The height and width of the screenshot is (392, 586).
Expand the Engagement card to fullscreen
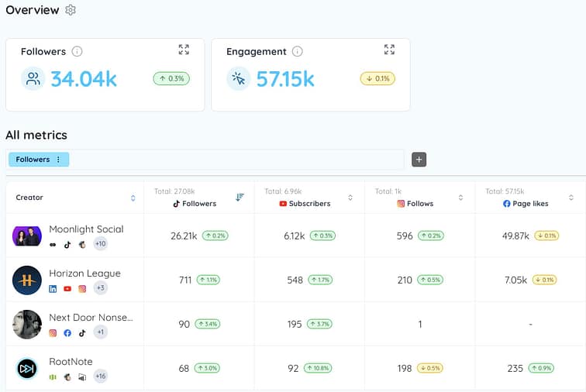(389, 50)
